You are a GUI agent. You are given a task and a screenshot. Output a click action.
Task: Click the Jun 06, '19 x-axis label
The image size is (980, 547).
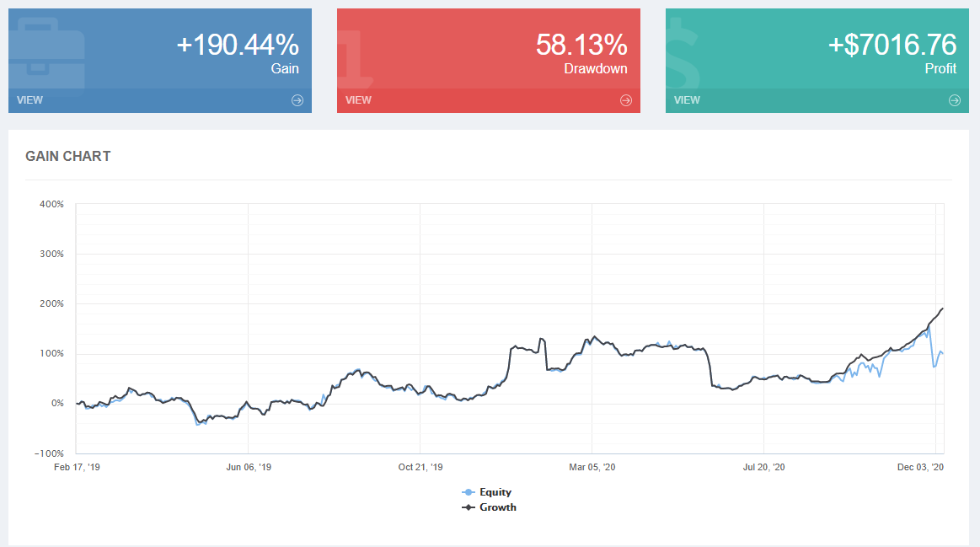(x=249, y=467)
